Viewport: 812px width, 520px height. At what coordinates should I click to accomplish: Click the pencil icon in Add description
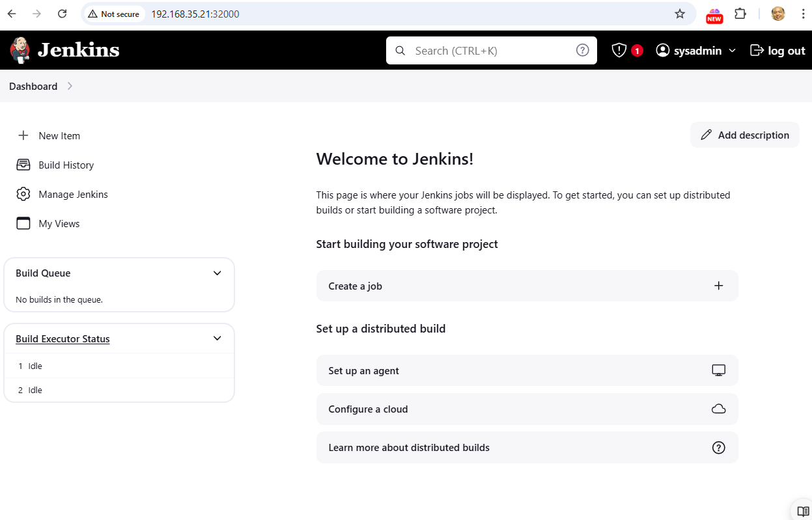[707, 135]
